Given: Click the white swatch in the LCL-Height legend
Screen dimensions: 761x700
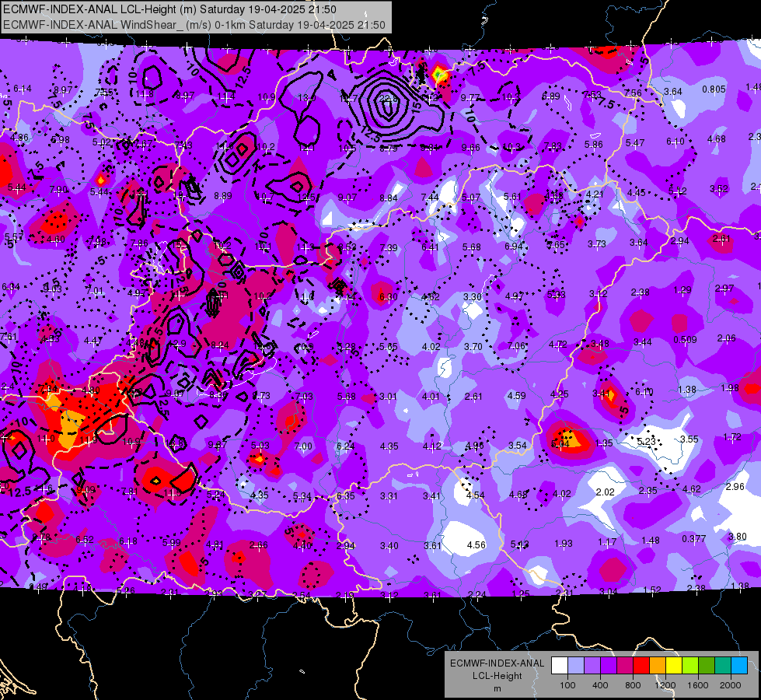Looking at the screenshot, I should pyautogui.click(x=560, y=666).
